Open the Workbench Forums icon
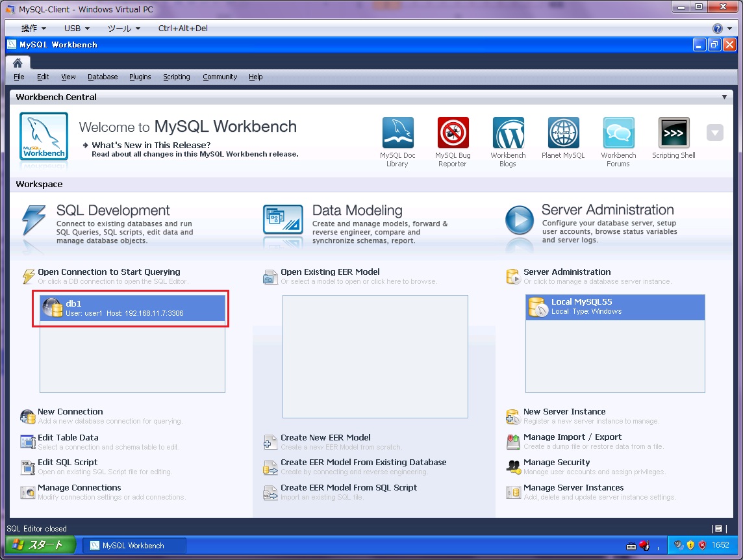This screenshot has height=560, width=743. pyautogui.click(x=618, y=133)
